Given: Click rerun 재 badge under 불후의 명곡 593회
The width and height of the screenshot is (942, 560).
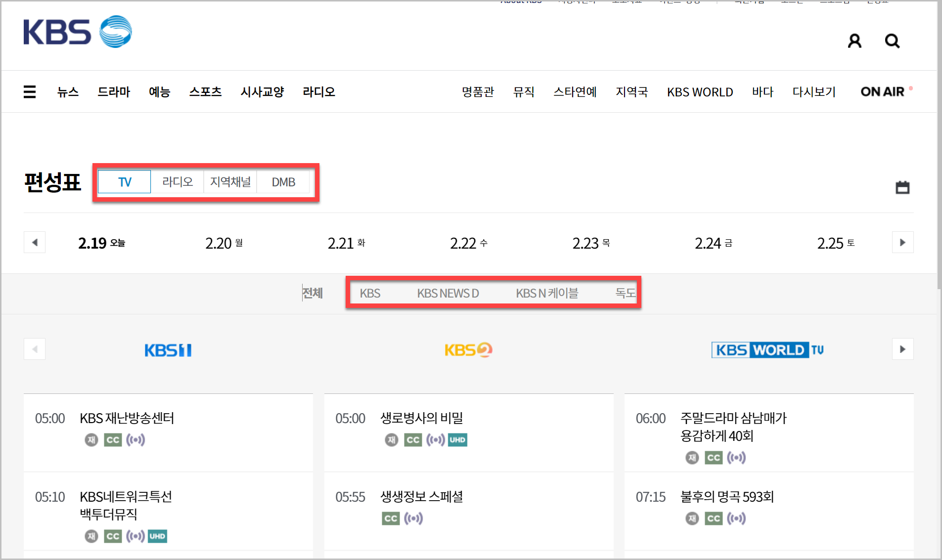Looking at the screenshot, I should 692,518.
